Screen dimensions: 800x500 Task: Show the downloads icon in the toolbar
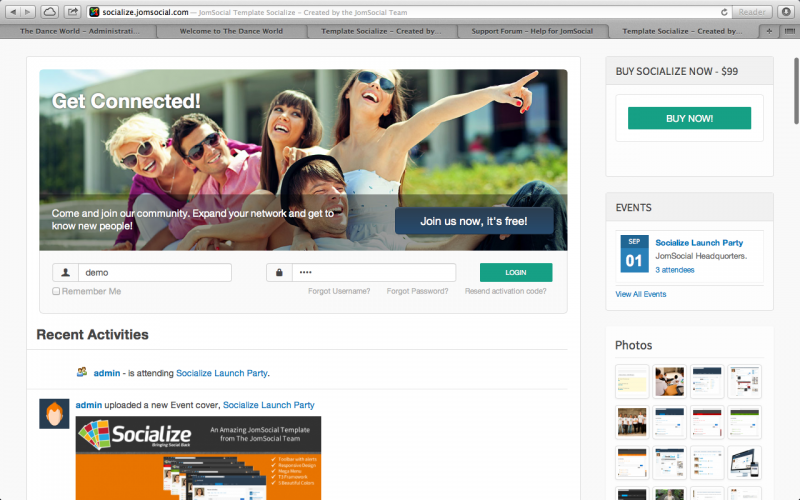click(786, 12)
